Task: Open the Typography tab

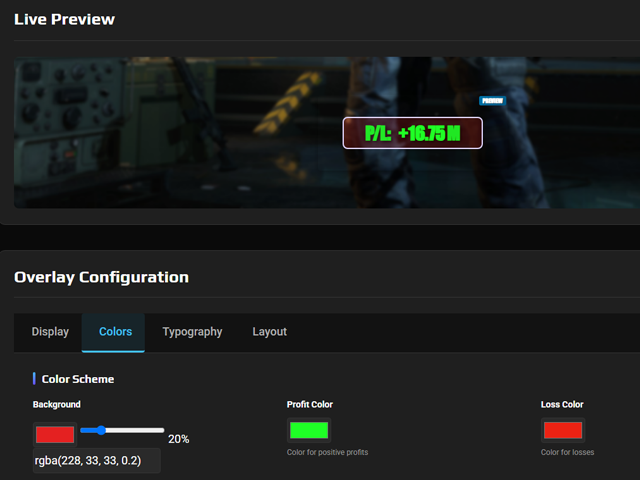Action: click(192, 332)
